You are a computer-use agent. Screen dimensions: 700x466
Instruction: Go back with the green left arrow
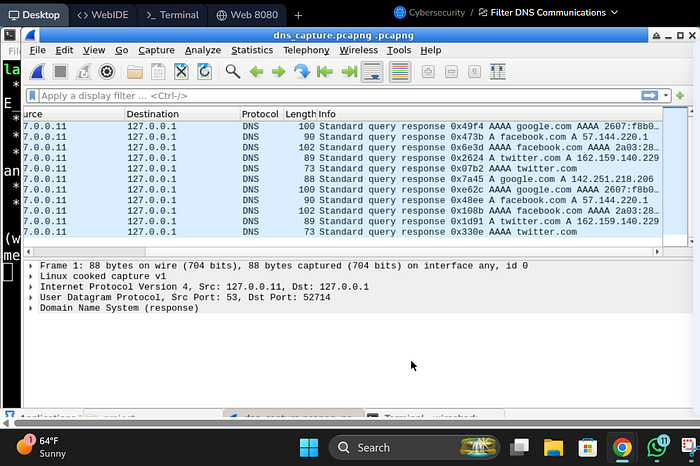pyautogui.click(x=256, y=72)
